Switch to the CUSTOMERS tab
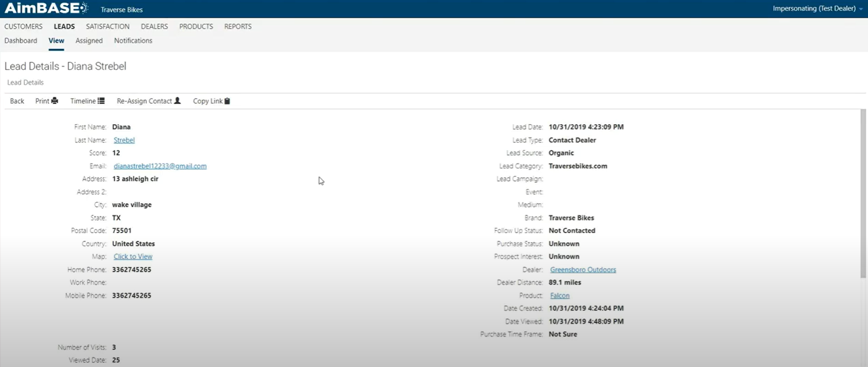This screenshot has width=868, height=367. coord(23,26)
